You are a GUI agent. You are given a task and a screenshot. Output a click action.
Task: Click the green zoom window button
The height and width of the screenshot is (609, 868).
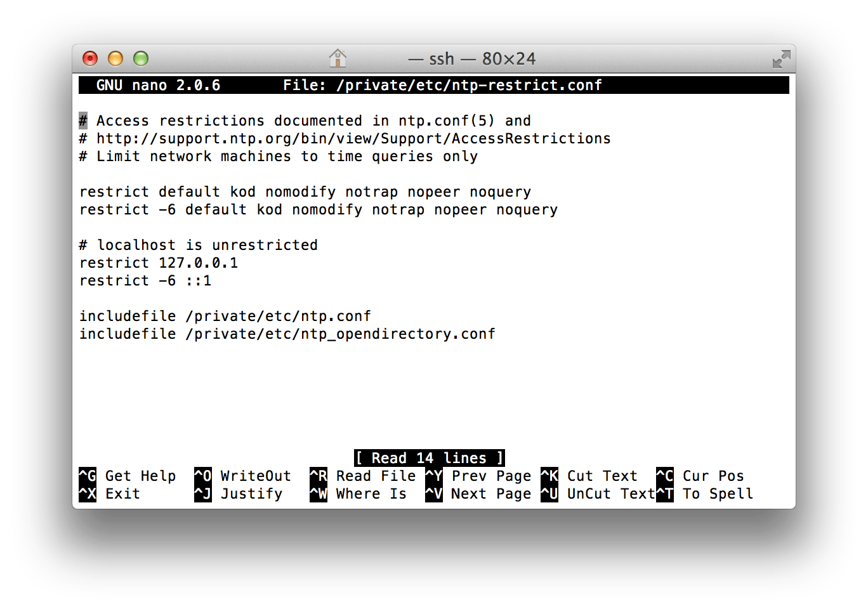click(x=141, y=58)
